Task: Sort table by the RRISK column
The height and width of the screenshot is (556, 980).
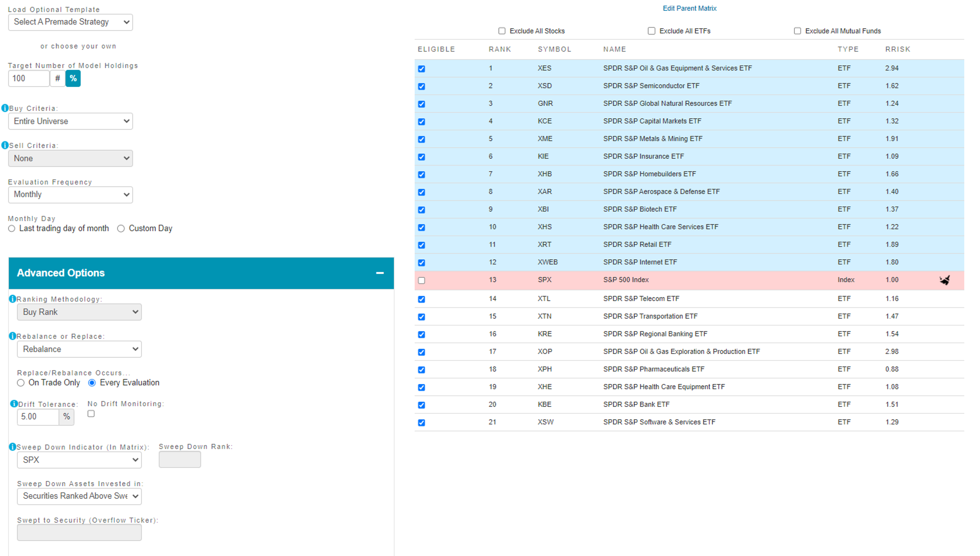Action: pyautogui.click(x=898, y=49)
